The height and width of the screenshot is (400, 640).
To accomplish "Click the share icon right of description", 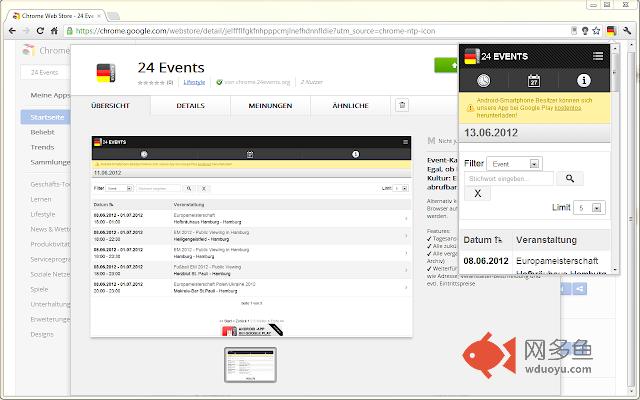I will [580, 289].
